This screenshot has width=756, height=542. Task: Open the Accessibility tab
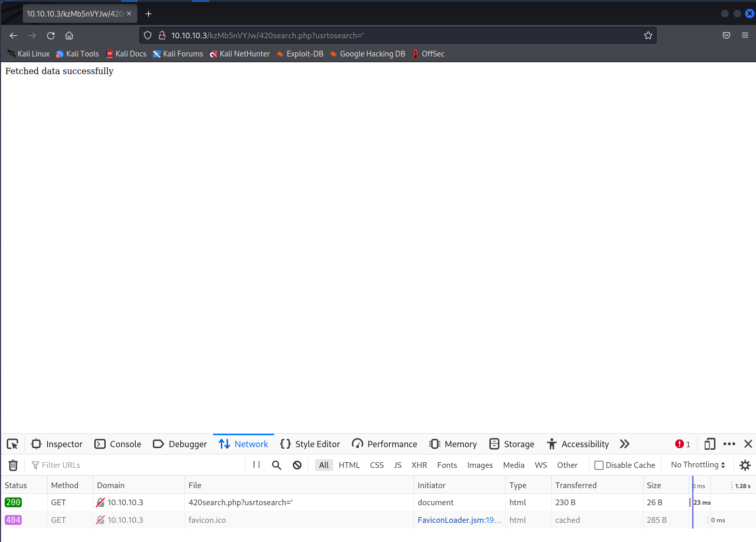point(578,444)
